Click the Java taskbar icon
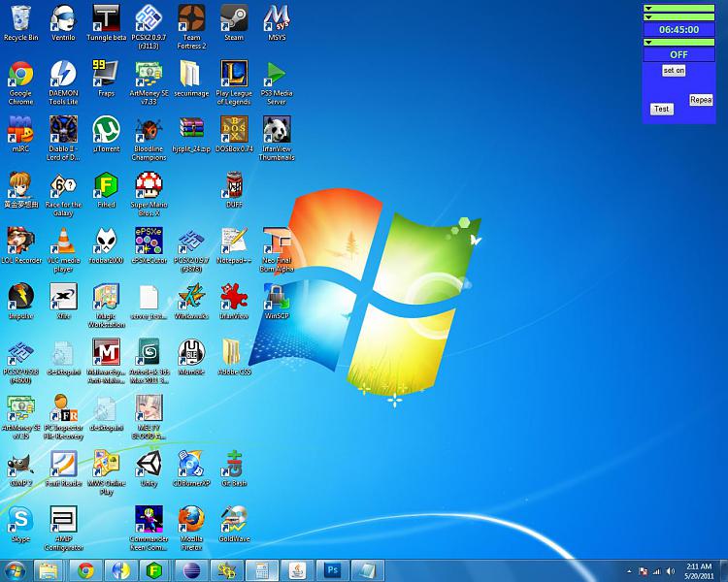 coord(297,570)
